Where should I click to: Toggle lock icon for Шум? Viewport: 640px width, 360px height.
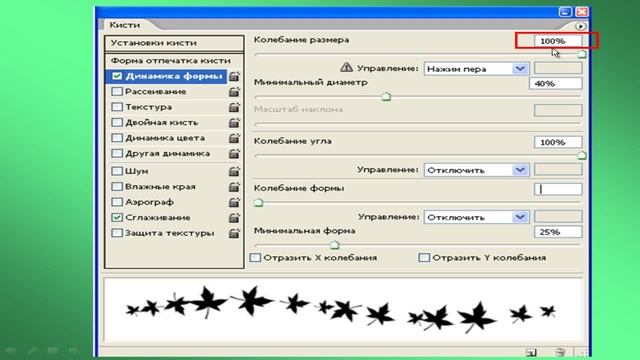[x=234, y=171]
